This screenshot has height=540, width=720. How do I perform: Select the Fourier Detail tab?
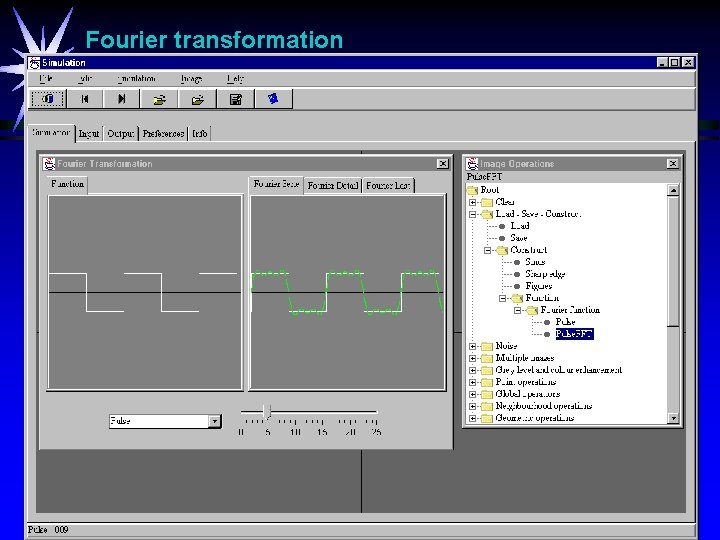tap(332, 186)
